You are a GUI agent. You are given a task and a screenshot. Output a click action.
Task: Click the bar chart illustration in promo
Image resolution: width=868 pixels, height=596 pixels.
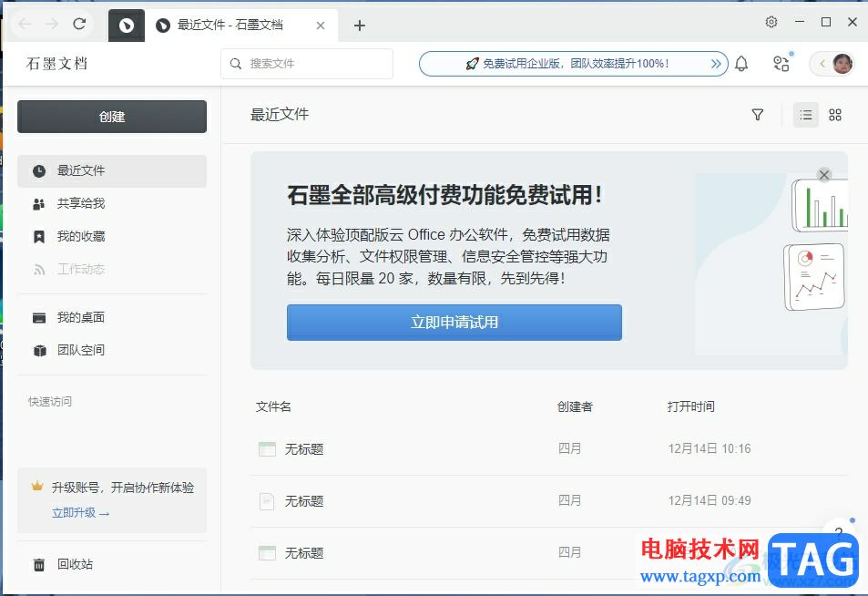coord(821,205)
